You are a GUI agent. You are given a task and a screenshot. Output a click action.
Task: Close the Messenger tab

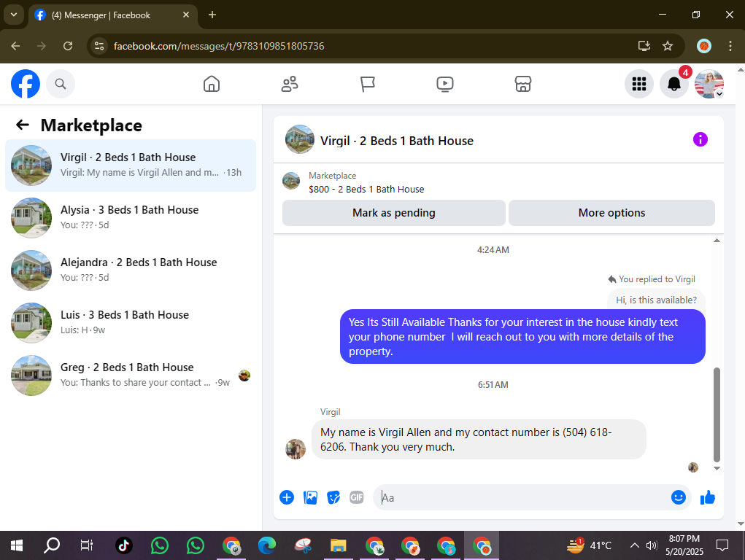tap(186, 15)
